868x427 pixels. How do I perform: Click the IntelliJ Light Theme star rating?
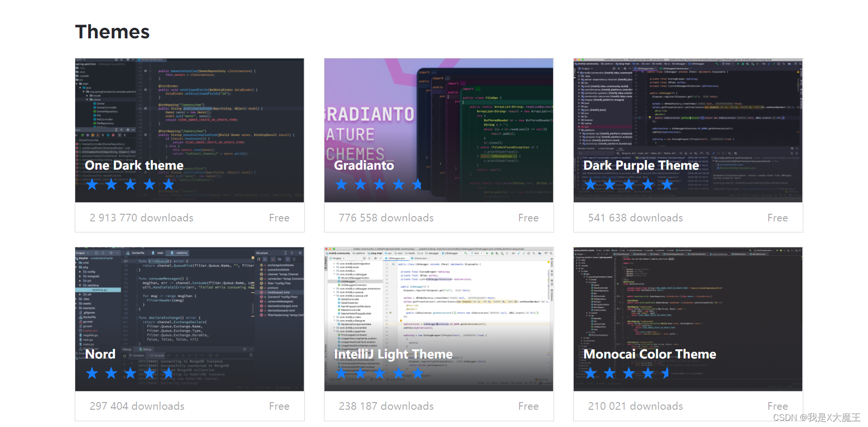pos(380,373)
